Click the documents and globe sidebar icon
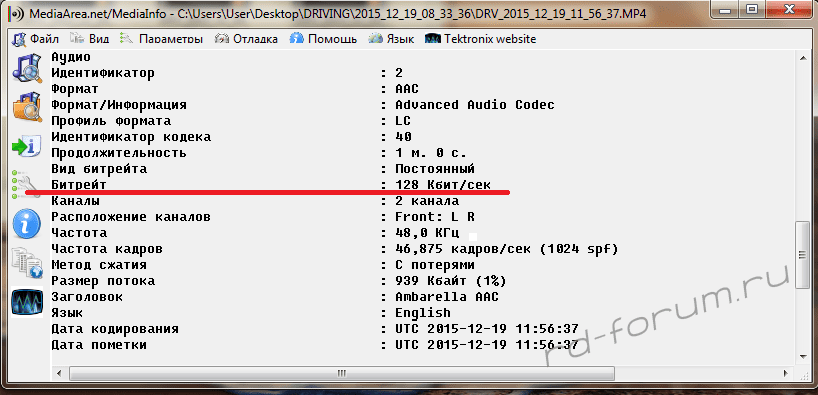This screenshot has height=395, width=818. 26,262
